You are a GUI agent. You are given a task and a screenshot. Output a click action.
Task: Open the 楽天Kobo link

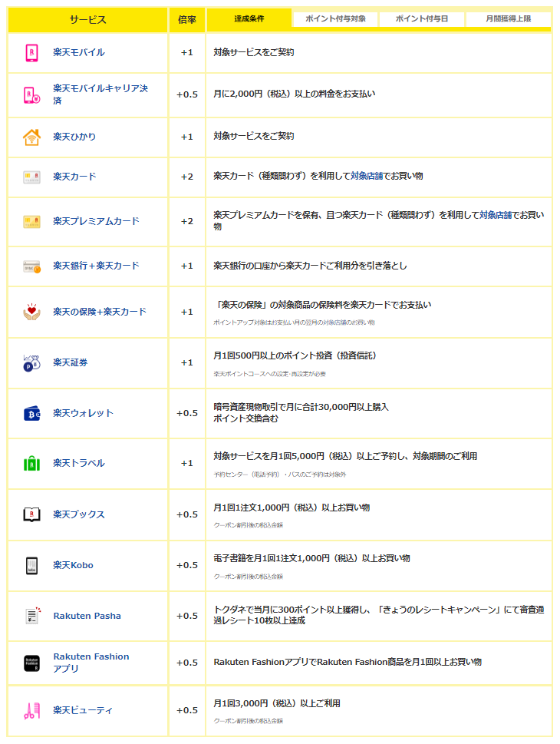pos(73,565)
